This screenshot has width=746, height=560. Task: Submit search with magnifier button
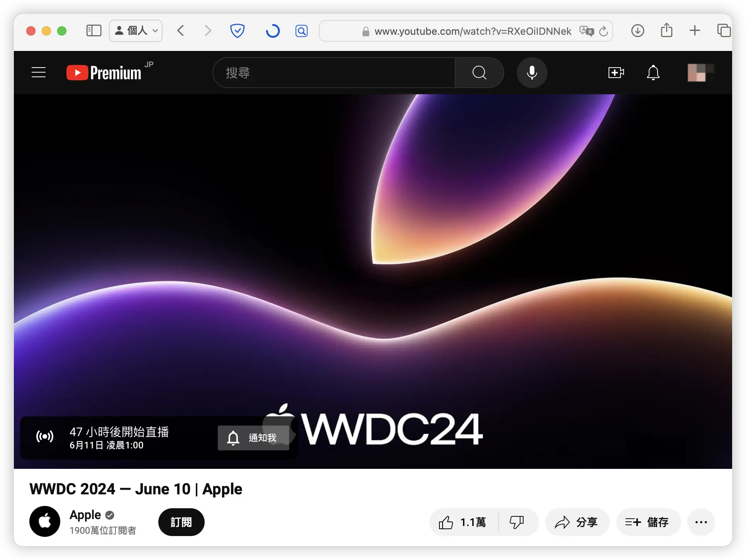(x=479, y=73)
